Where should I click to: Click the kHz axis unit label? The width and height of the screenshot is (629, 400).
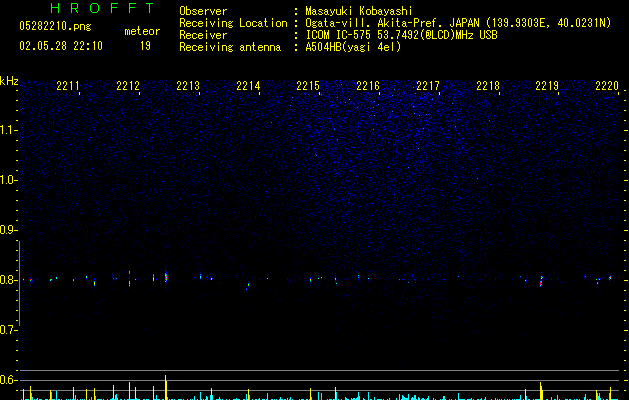click(x=9, y=81)
